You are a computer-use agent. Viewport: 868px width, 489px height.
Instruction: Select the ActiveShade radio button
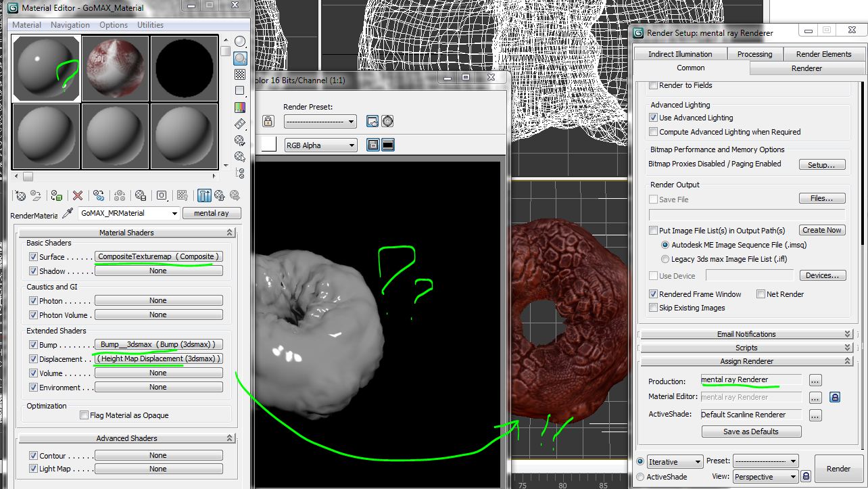(x=640, y=477)
